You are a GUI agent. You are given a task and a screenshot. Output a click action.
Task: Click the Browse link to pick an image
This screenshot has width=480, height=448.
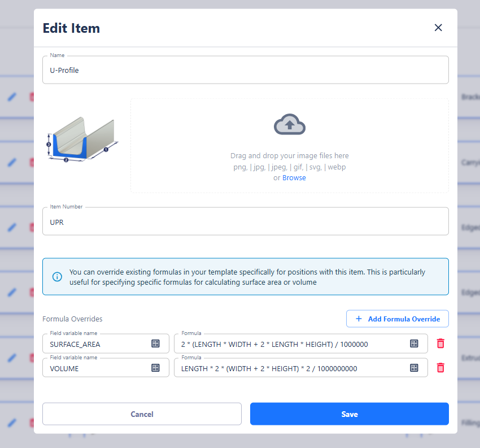[x=294, y=178]
